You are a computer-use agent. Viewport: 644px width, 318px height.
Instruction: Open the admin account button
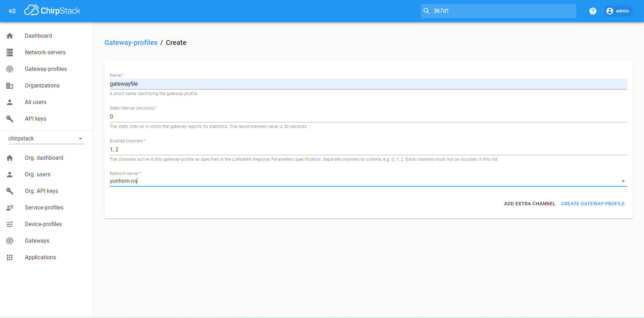tap(618, 11)
